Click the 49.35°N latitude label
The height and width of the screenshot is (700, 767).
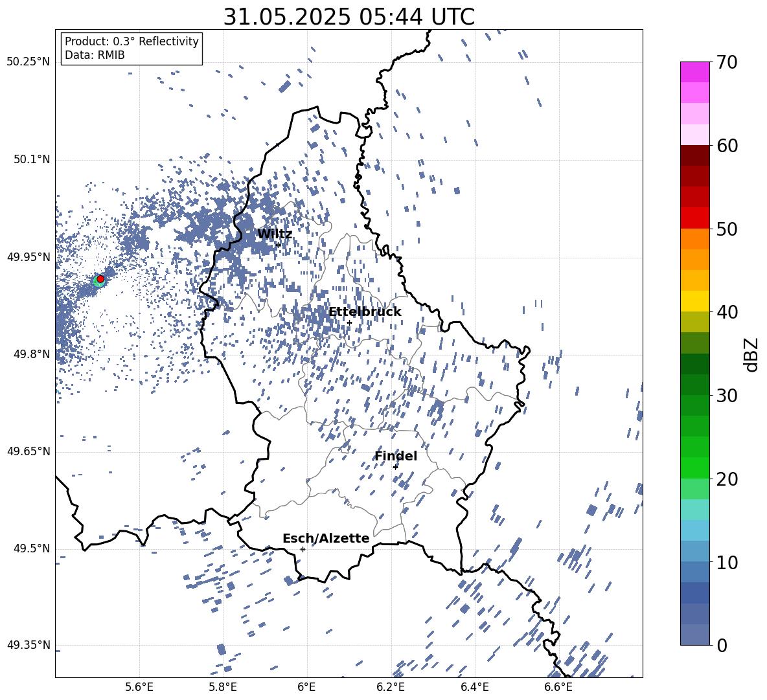click(29, 645)
